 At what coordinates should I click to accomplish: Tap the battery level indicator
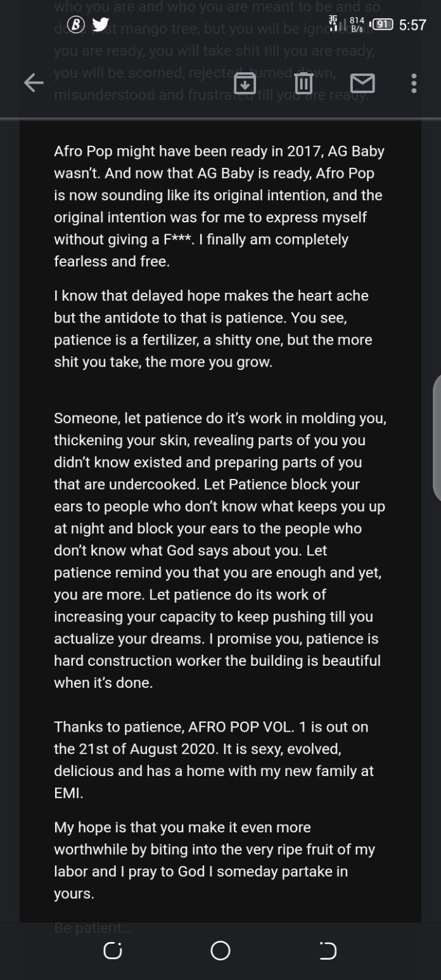click(x=383, y=25)
